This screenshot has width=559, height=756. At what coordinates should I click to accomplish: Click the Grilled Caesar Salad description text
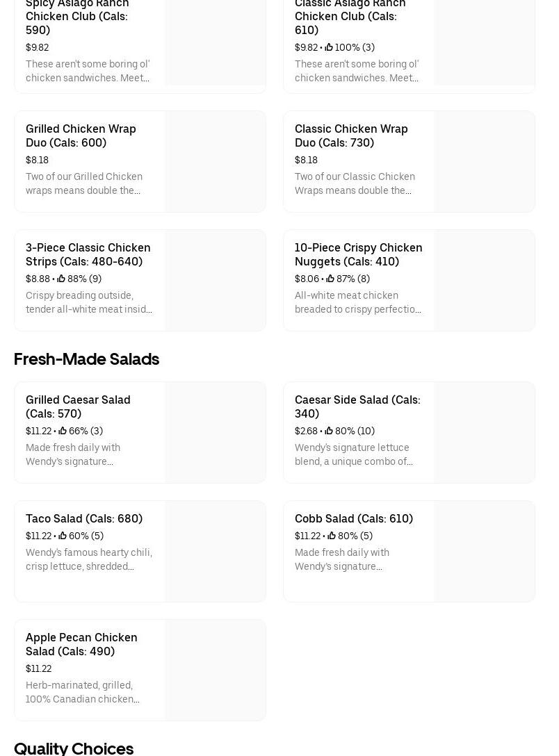73,454
